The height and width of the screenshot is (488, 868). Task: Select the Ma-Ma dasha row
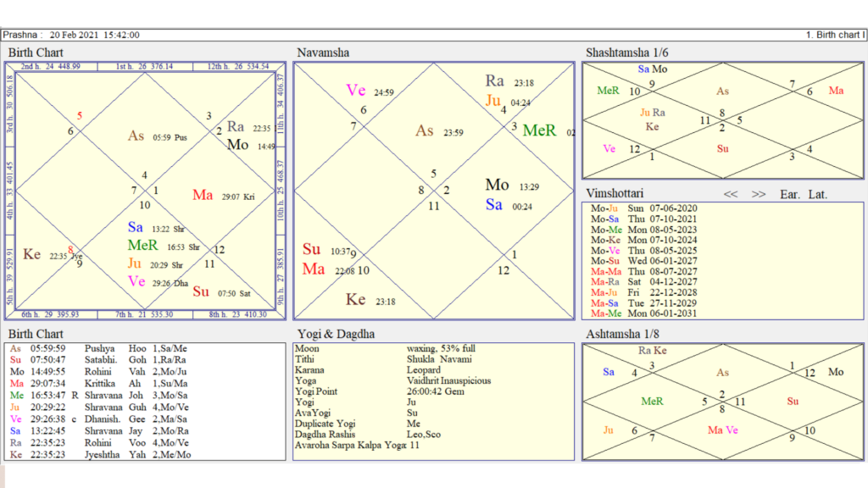coord(643,271)
